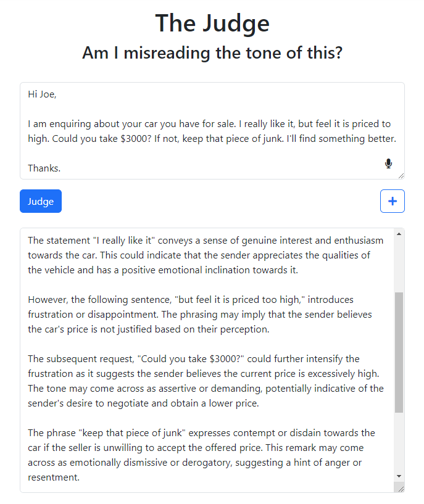424x504 pixels.
Task: Submit the message with Judge button
Action: 41,201
